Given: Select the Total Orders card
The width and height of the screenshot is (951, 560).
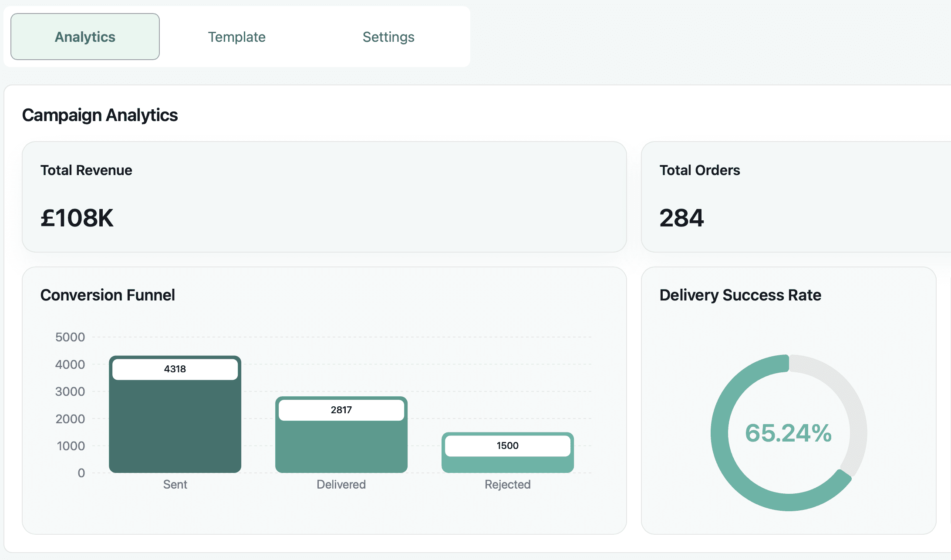Looking at the screenshot, I should tap(797, 196).
